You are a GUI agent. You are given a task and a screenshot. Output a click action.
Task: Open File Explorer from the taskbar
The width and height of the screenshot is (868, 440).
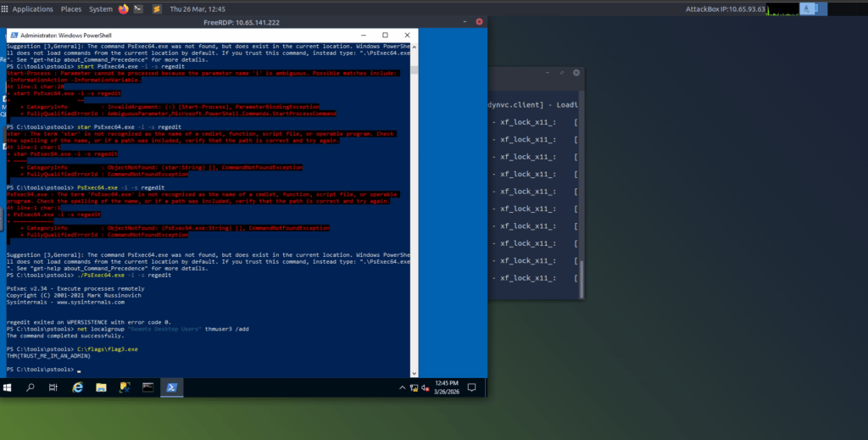[101, 388]
